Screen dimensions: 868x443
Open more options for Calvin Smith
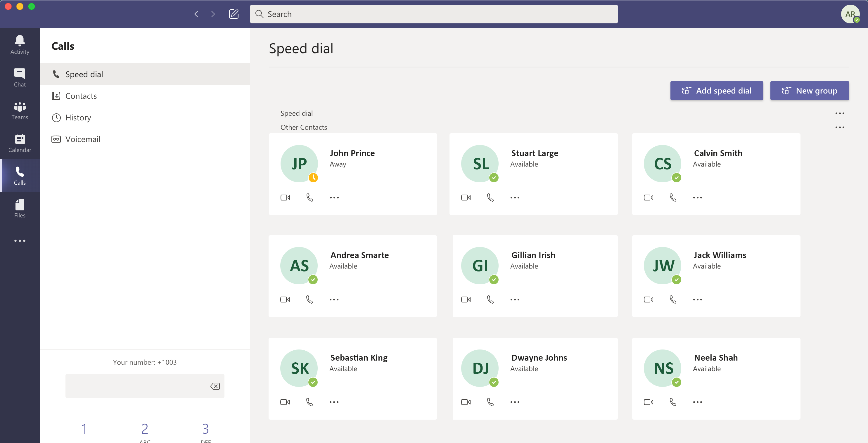click(697, 197)
